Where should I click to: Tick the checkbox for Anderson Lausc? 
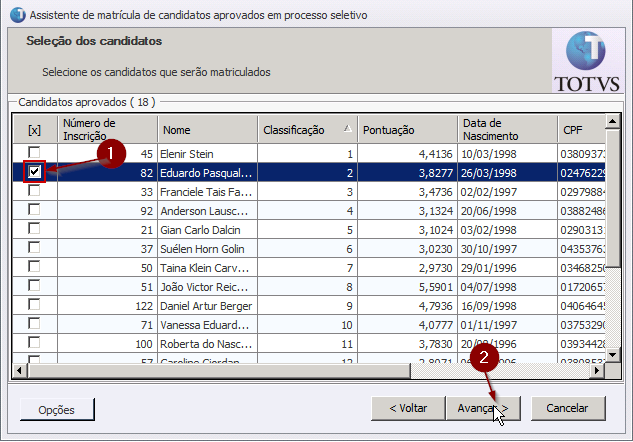click(x=34, y=210)
